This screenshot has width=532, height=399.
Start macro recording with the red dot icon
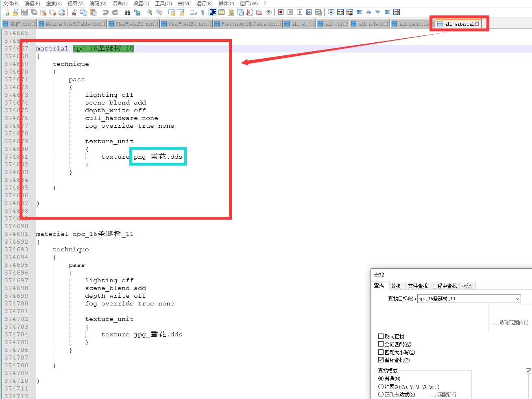click(x=281, y=12)
